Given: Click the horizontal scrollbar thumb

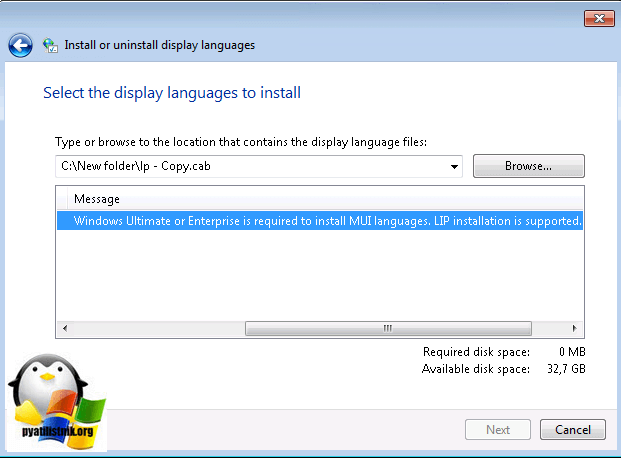Looking at the screenshot, I should pos(388,328).
